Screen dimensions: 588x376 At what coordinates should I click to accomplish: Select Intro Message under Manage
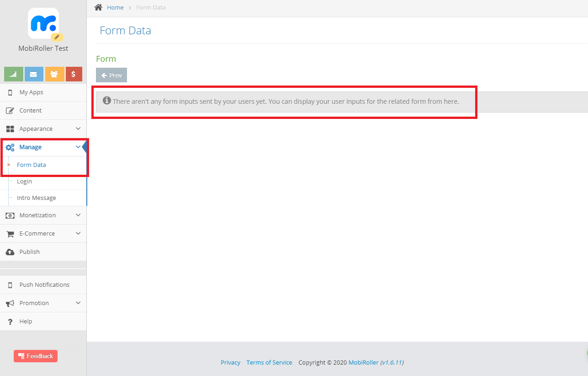tap(37, 198)
